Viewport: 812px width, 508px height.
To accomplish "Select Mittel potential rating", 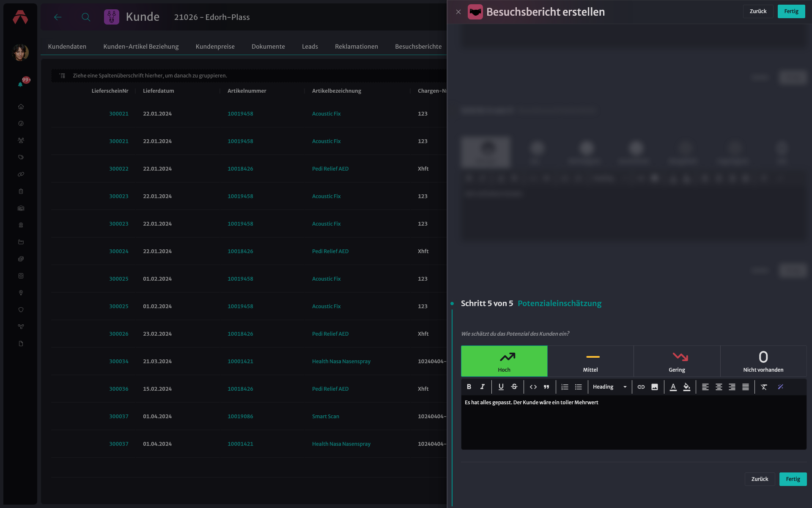I will [590, 361].
